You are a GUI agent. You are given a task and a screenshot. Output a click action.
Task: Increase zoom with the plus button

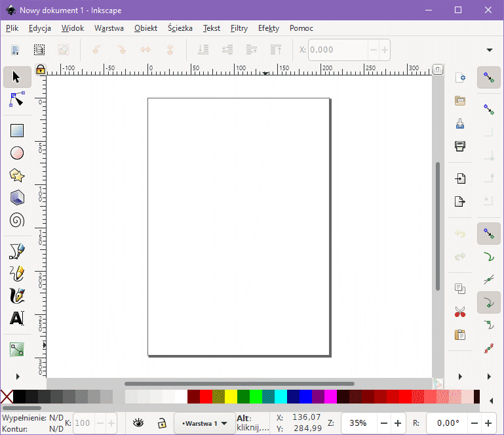click(398, 423)
